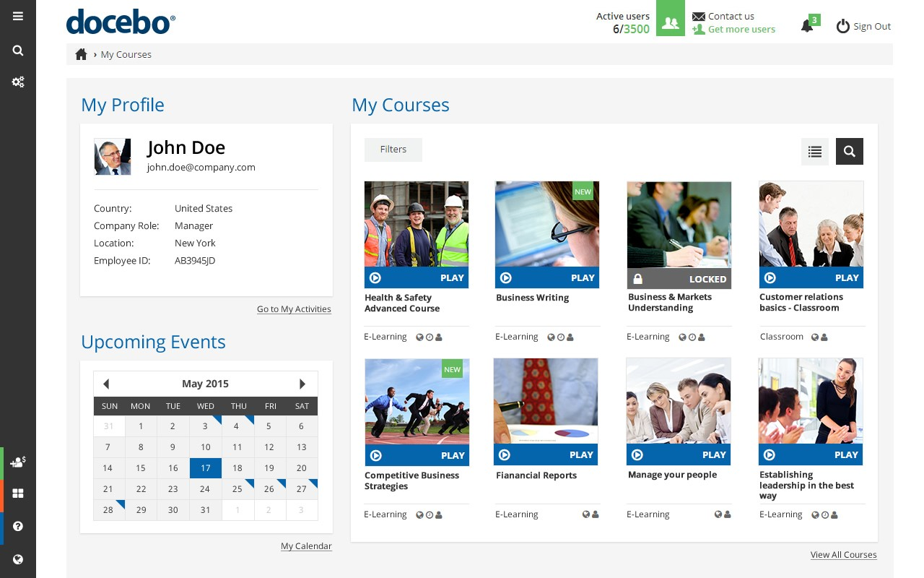Open View All Courses
This screenshot has height=578, width=924.
coord(843,554)
